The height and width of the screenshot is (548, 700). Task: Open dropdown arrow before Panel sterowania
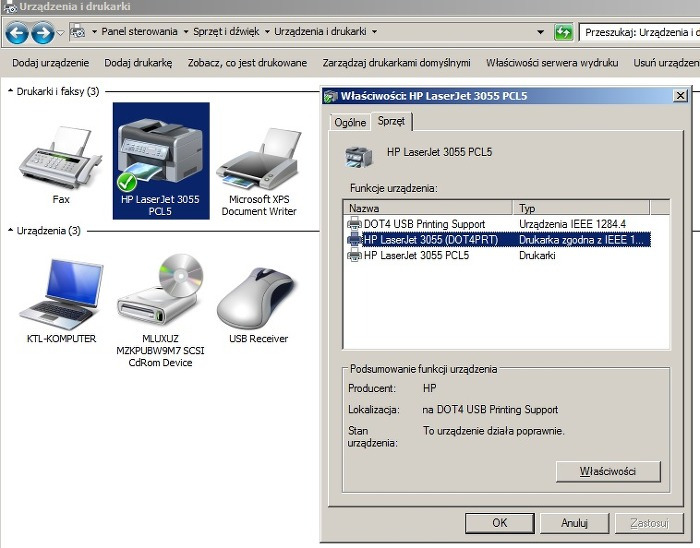click(94, 32)
